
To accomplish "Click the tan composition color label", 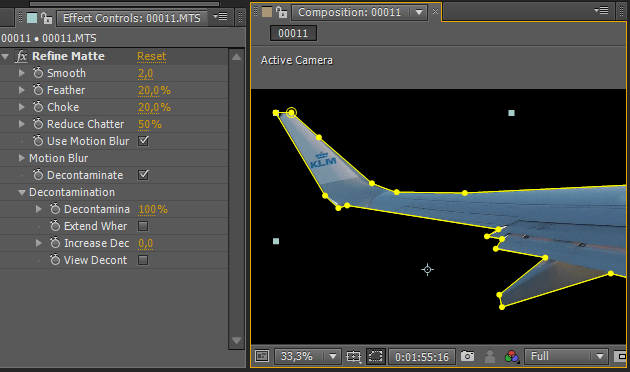I will (x=267, y=12).
